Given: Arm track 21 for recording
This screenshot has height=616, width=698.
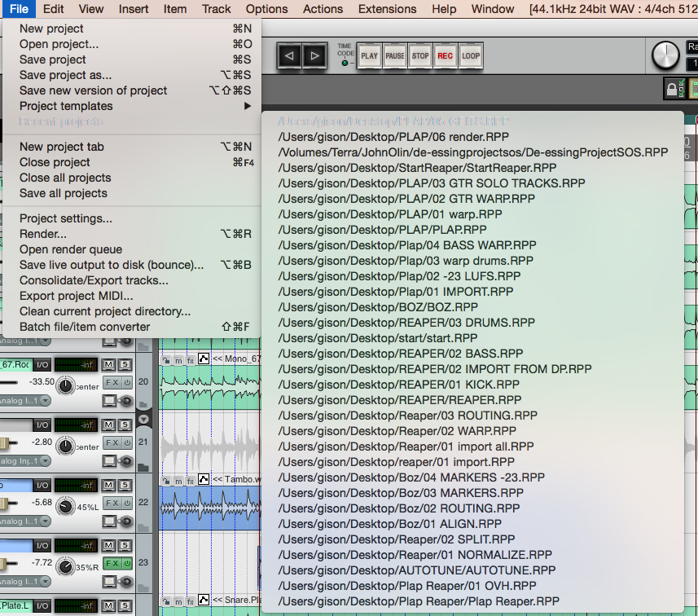Looking at the screenshot, I should pyautogui.click(x=109, y=461).
